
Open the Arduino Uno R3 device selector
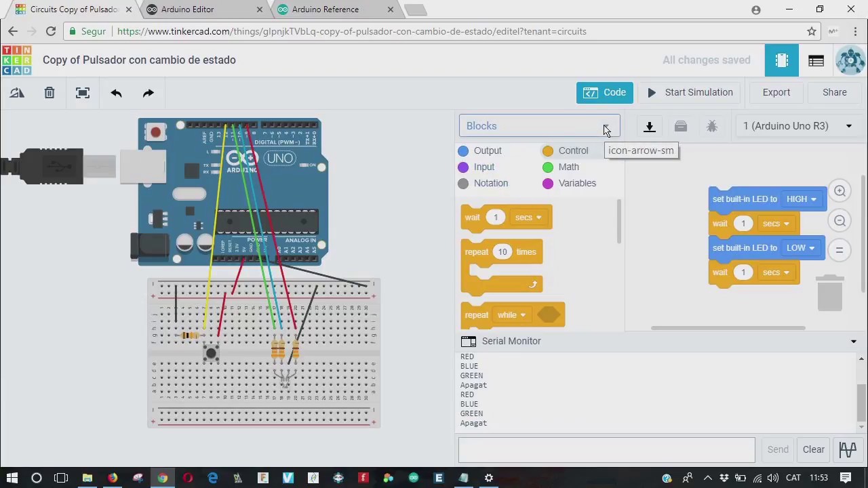[797, 126]
